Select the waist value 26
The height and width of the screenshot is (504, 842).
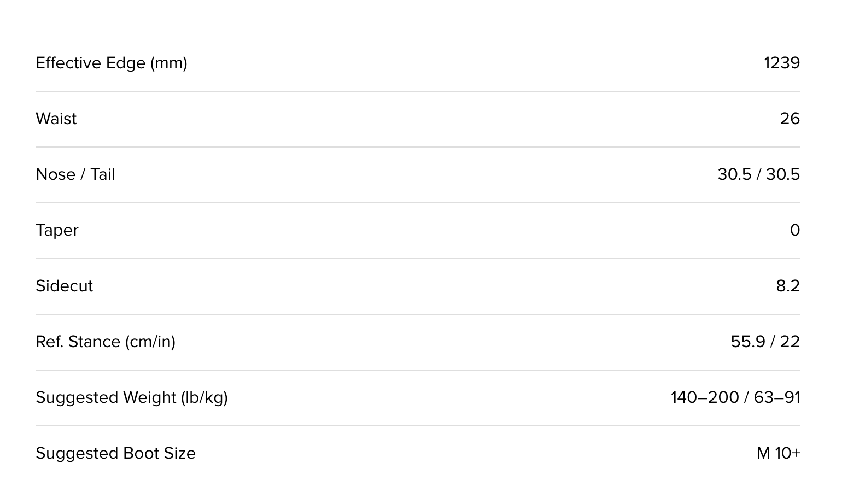coord(790,119)
